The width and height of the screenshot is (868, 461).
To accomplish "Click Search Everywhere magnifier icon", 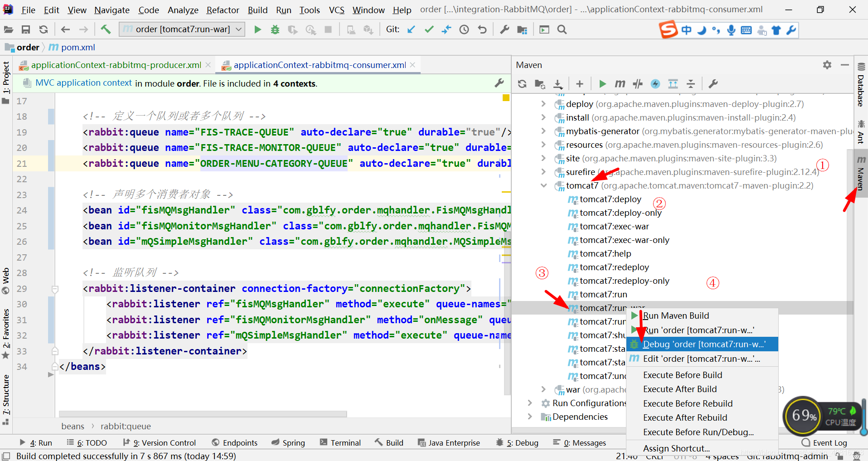I will (x=562, y=29).
